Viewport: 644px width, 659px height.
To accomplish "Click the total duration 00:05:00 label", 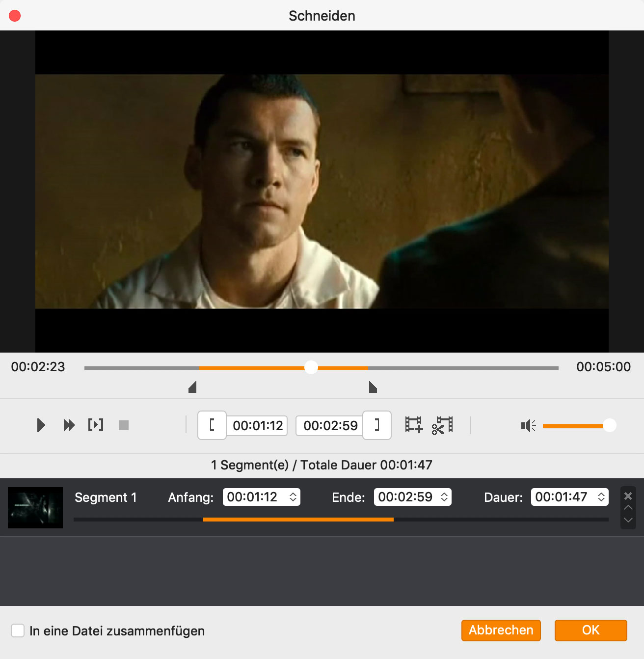I will 603,367.
